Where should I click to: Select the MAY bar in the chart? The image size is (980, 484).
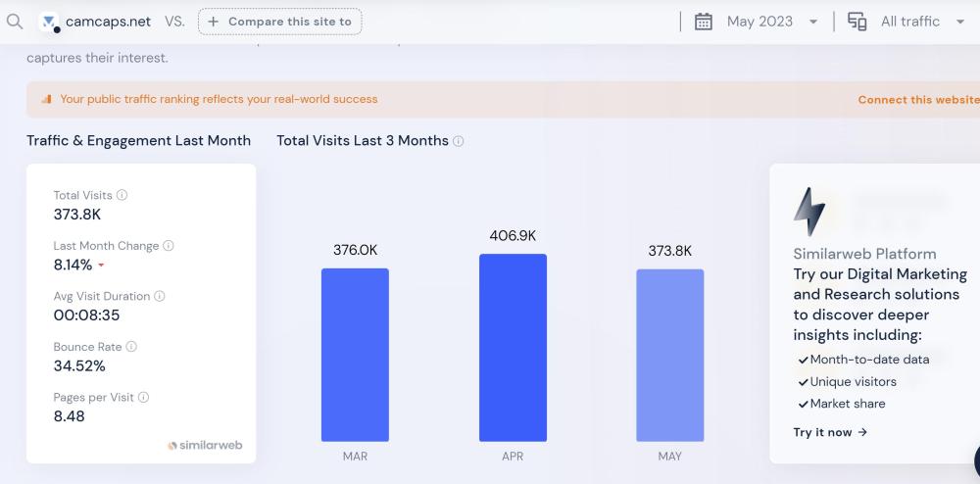pyautogui.click(x=669, y=355)
